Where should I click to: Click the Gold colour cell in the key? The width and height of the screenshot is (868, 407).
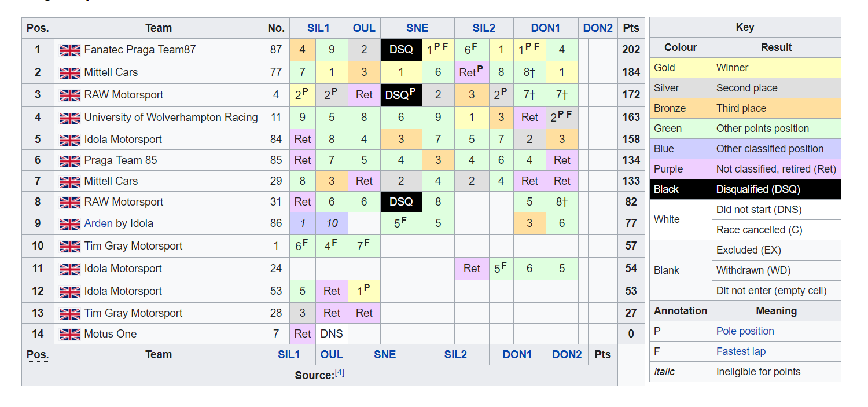click(681, 68)
